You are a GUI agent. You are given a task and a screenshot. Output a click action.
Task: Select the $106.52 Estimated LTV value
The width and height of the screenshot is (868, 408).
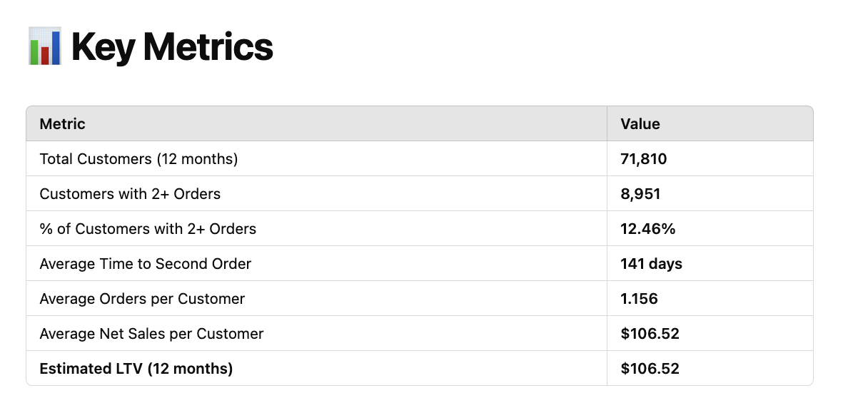click(x=650, y=369)
